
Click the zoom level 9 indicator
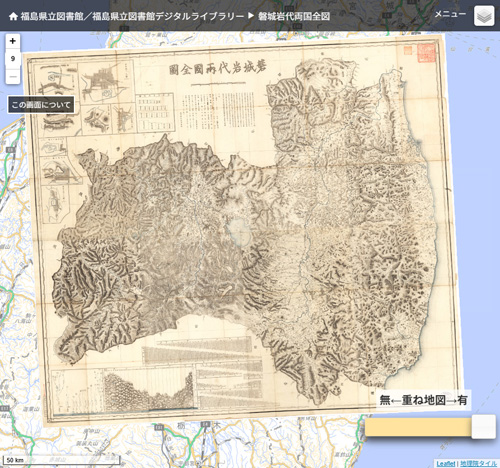pos(13,59)
